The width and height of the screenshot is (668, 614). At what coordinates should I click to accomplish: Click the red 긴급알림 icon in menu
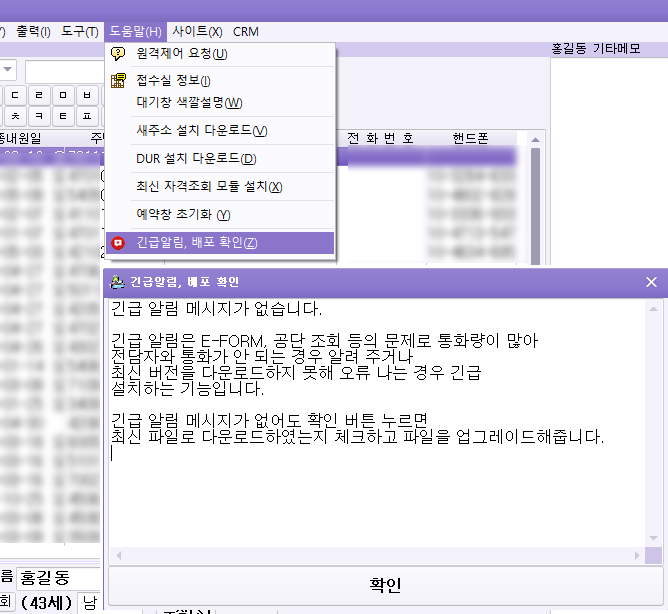pos(119,243)
